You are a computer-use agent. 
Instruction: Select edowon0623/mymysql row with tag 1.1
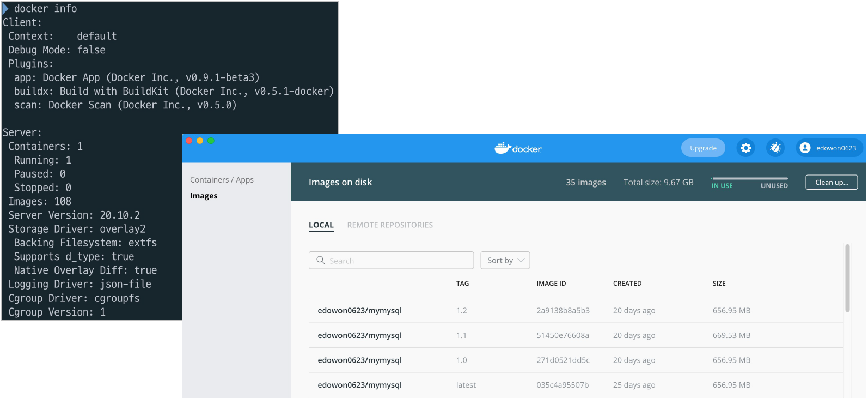pos(576,335)
